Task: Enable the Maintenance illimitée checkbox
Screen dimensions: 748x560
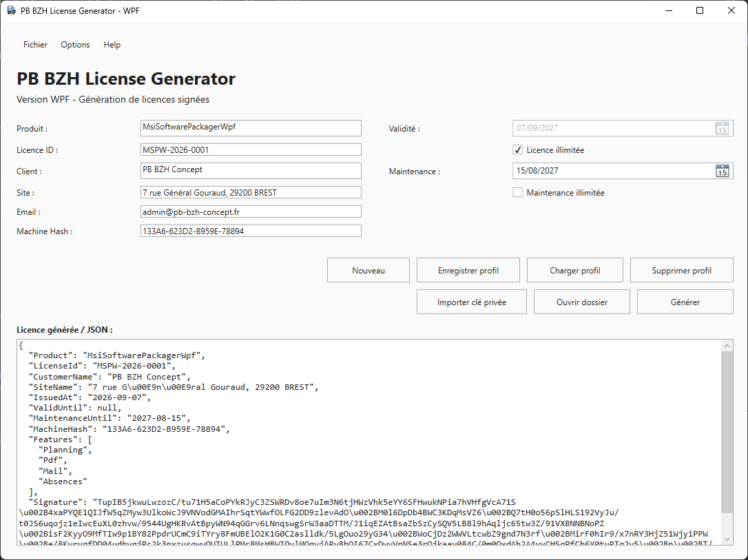Action: click(517, 193)
